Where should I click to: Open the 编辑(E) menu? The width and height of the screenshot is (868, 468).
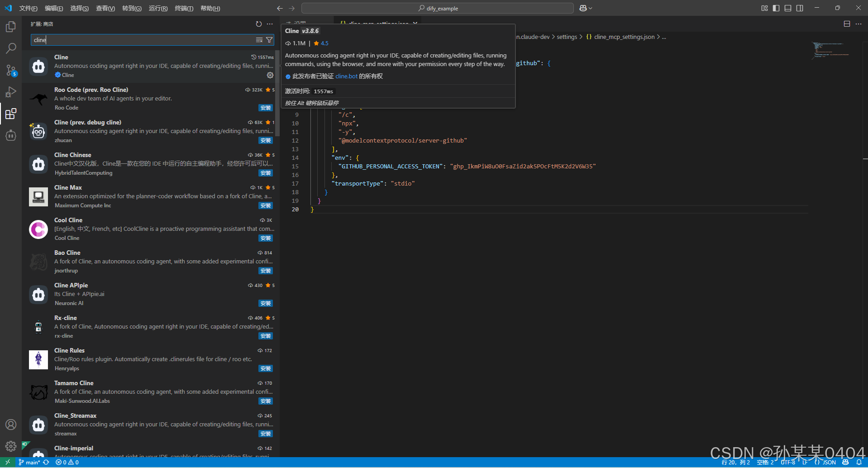[x=54, y=8]
